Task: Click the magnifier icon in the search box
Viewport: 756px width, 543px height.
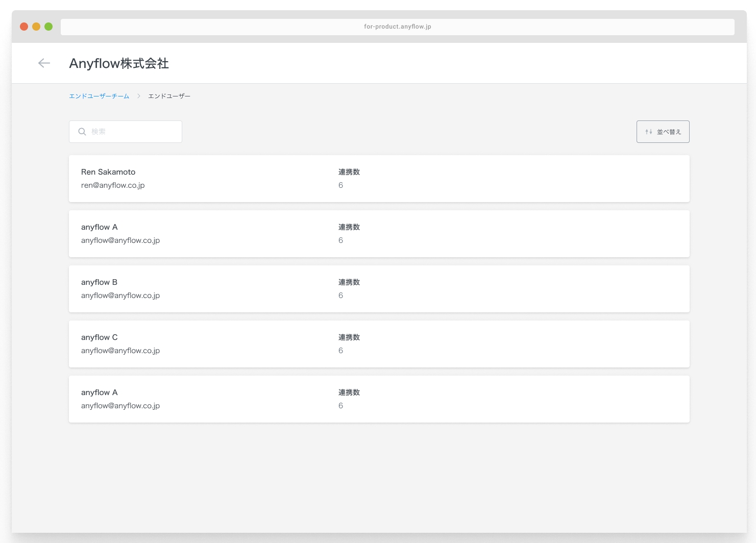Action: coord(82,132)
